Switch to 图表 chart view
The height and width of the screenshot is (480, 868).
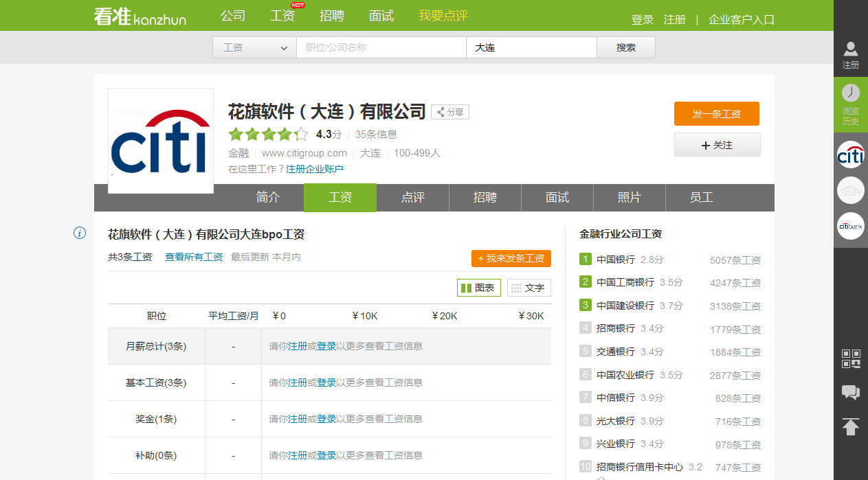coord(479,288)
